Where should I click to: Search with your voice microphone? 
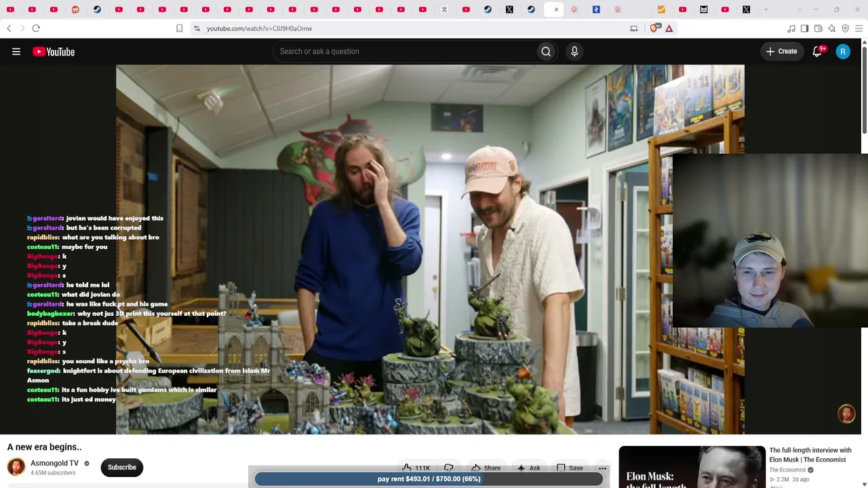coord(574,52)
